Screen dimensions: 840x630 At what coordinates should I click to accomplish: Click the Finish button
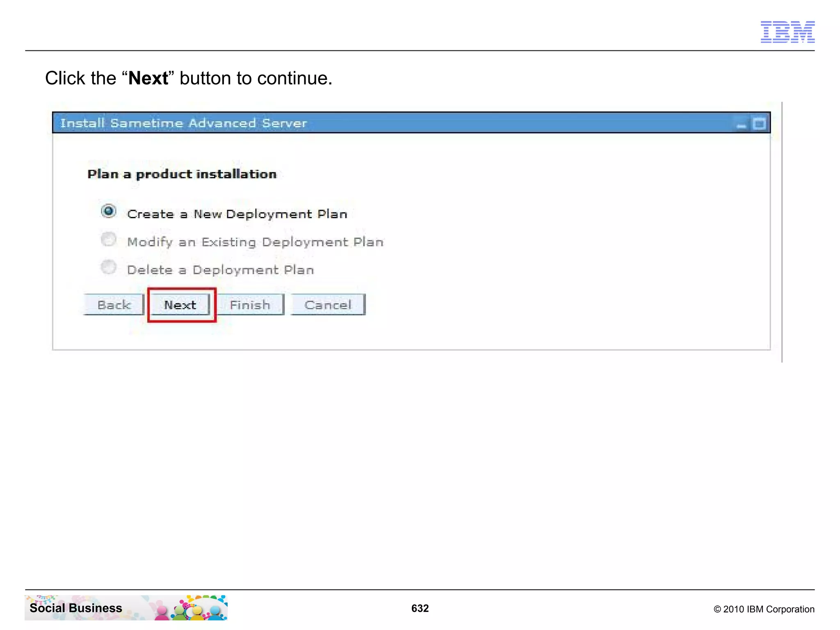[x=250, y=305]
